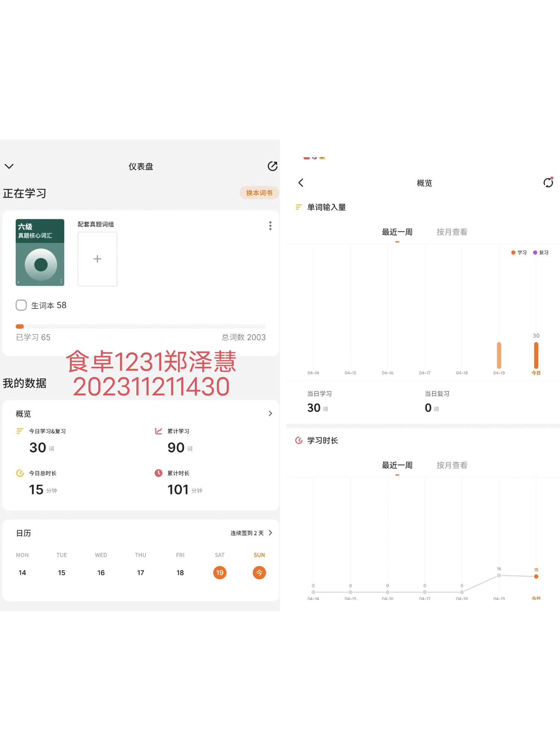560x747 pixels.
Task: Go back with the left arrow on 概览
Action: tap(301, 183)
